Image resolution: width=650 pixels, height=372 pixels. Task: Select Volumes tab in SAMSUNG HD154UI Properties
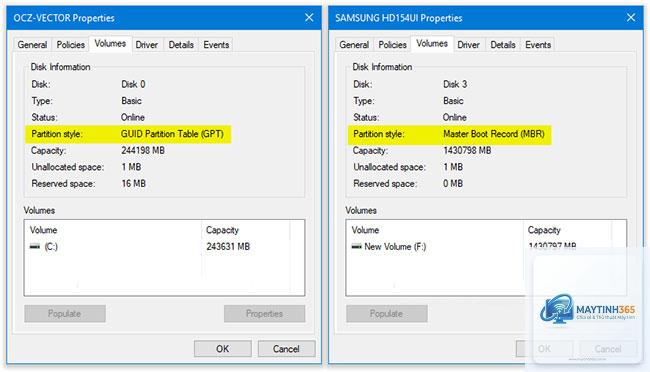point(432,44)
